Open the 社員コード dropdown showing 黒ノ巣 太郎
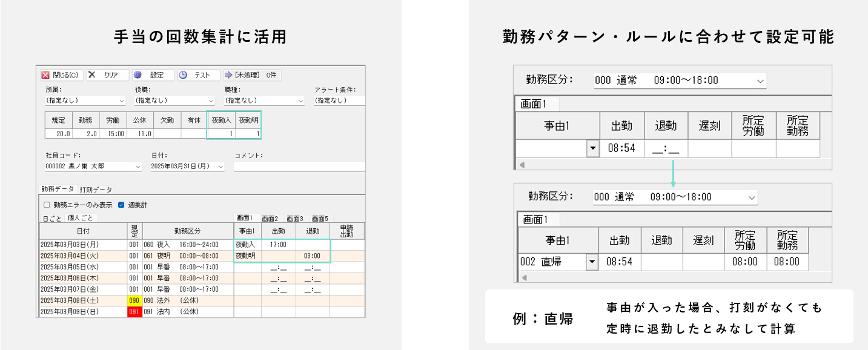 pos(93,166)
